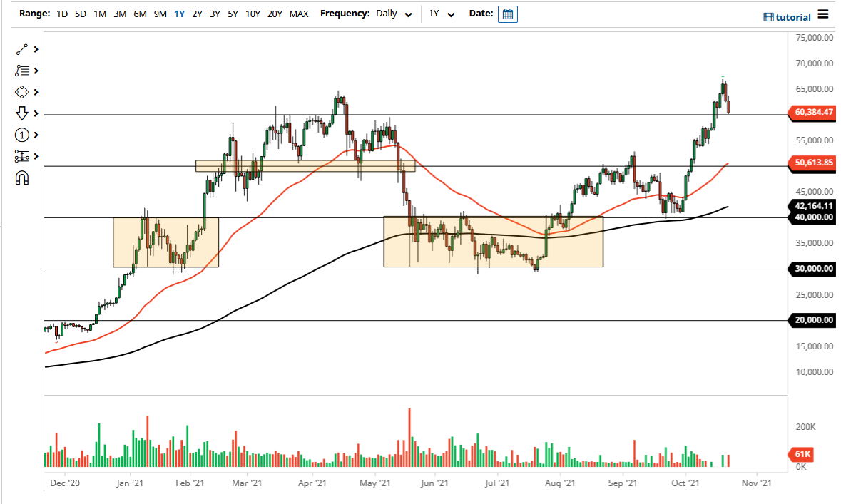This screenshot has width=841, height=504.
Task: Choose the numbered circle annotation tool
Action: (x=21, y=135)
